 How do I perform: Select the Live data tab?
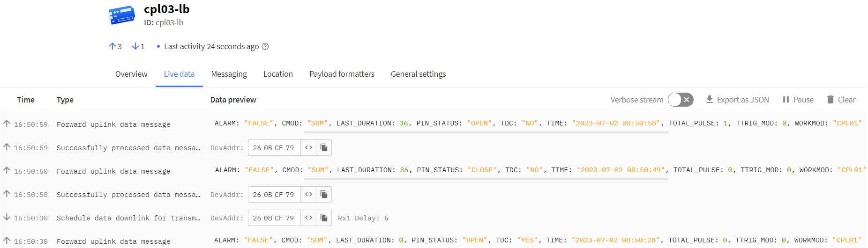[x=179, y=74]
